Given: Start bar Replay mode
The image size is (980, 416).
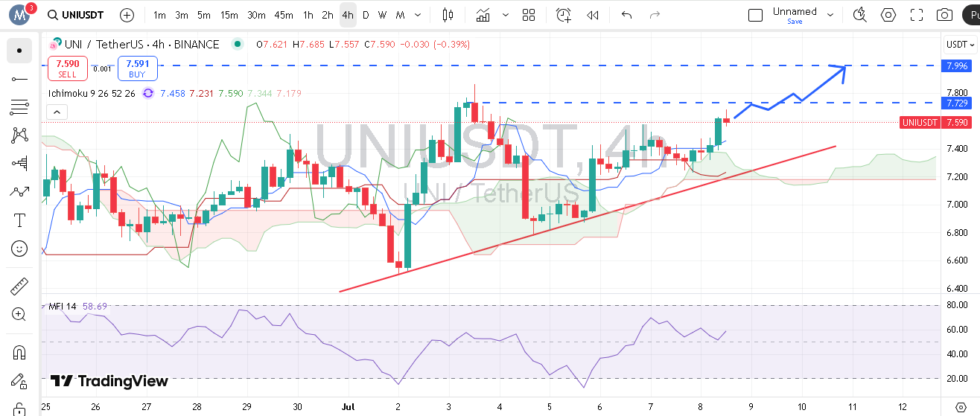Looking at the screenshot, I should click(593, 15).
